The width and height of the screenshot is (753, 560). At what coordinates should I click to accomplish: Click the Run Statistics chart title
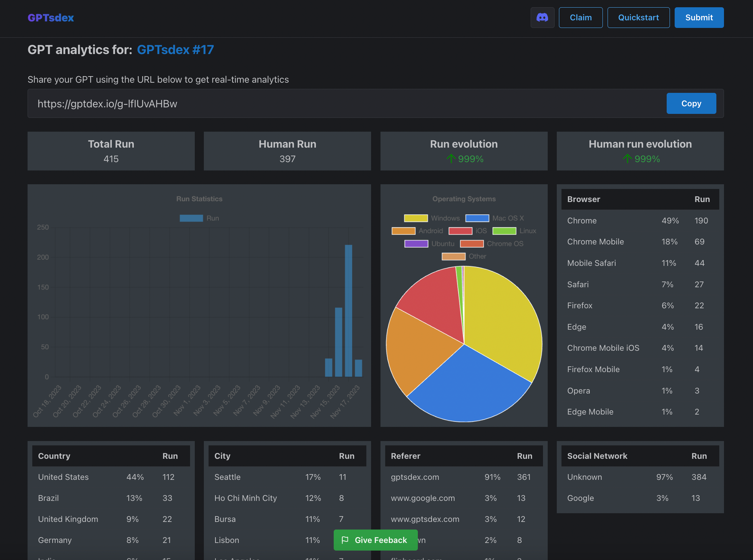(199, 199)
